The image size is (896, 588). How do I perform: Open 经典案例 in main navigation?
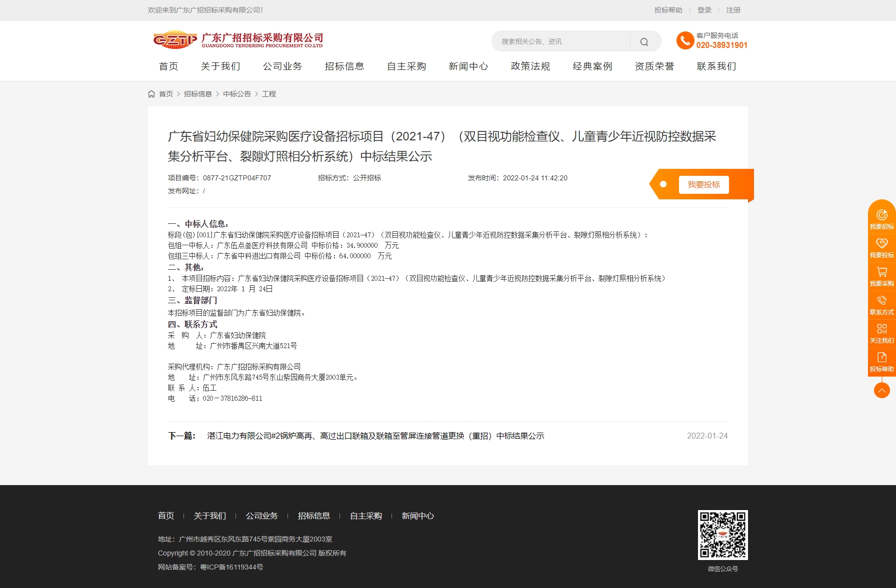click(x=592, y=66)
